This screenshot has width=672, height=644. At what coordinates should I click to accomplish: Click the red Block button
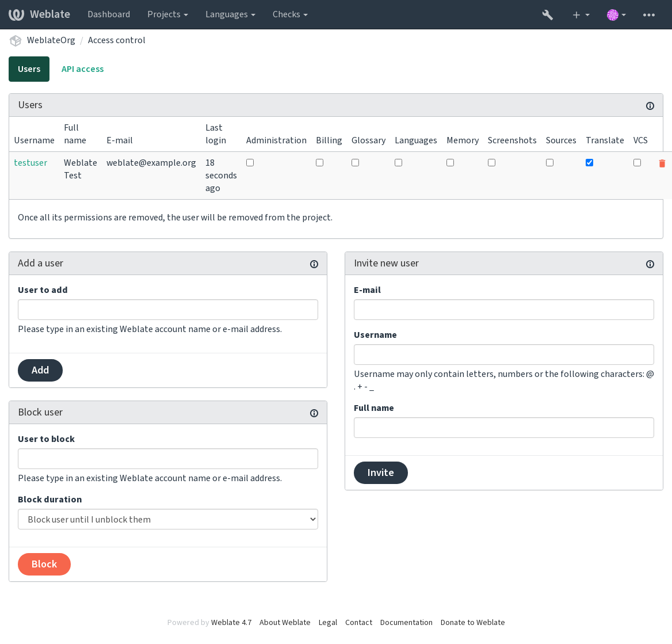(x=44, y=564)
